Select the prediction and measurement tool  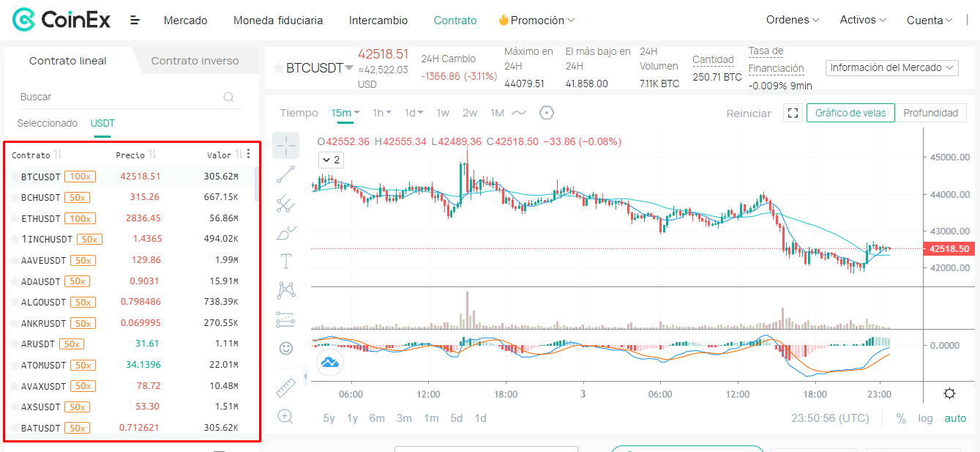[286, 319]
